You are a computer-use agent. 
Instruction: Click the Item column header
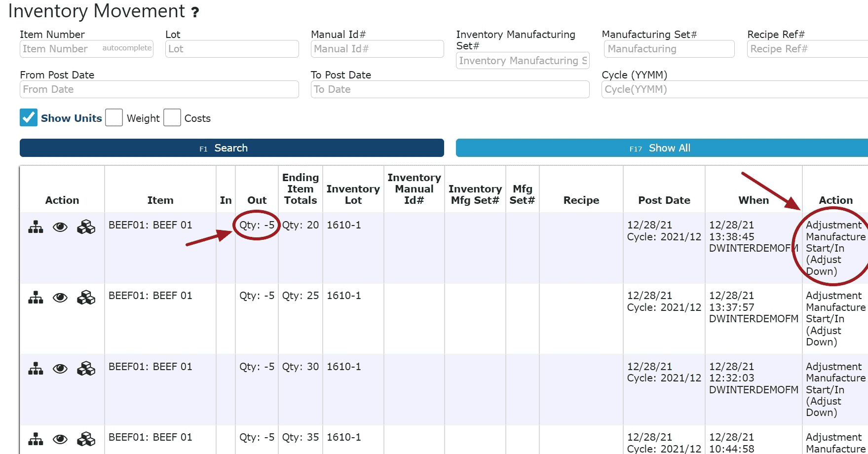coord(160,200)
